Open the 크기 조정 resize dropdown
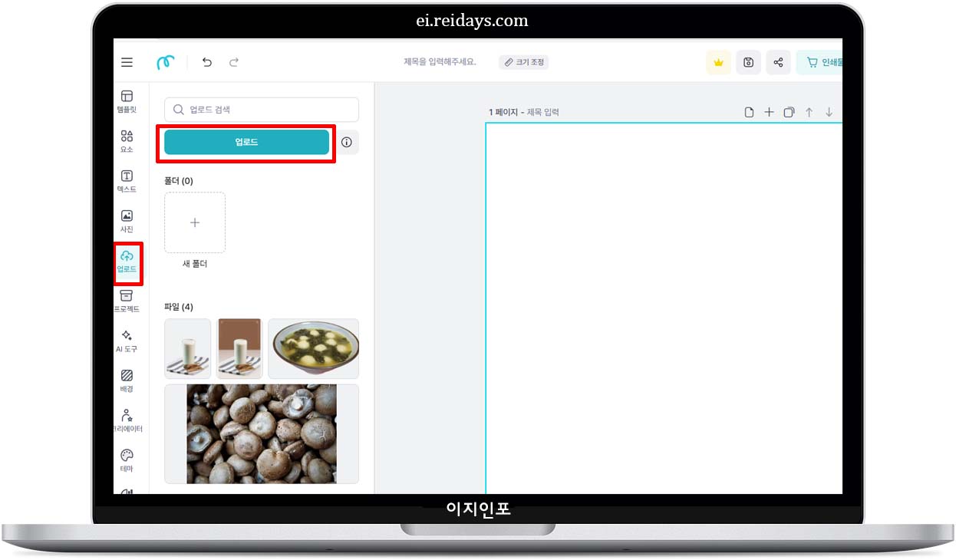The height and width of the screenshot is (560, 956). click(524, 62)
